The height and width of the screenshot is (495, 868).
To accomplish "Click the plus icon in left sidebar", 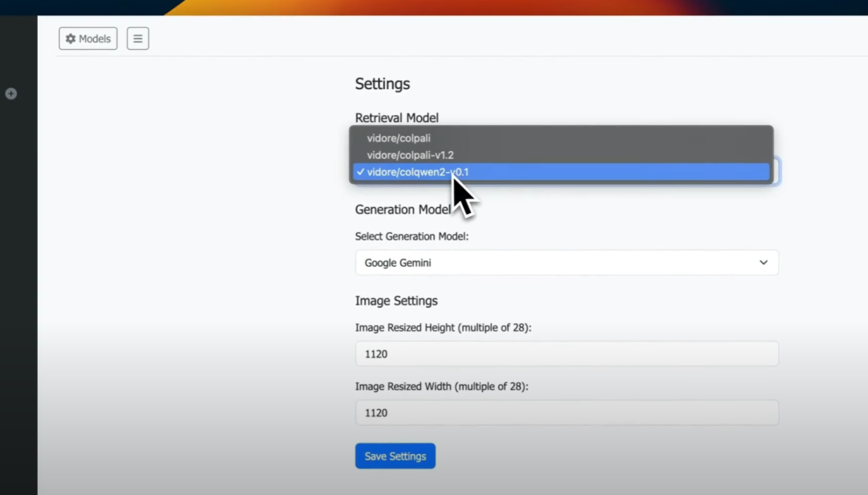I will pyautogui.click(x=11, y=94).
